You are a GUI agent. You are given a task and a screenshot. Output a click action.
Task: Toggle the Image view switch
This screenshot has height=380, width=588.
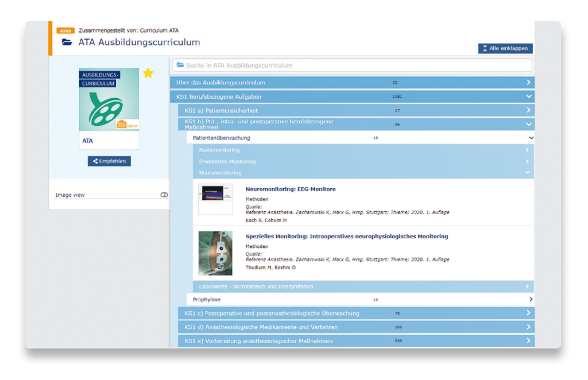tap(164, 195)
